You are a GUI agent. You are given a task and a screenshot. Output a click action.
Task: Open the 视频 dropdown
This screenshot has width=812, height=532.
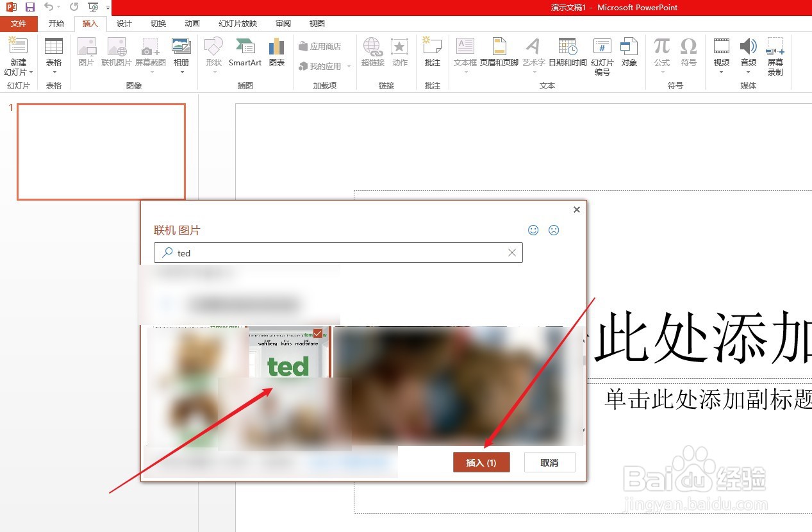(x=722, y=56)
